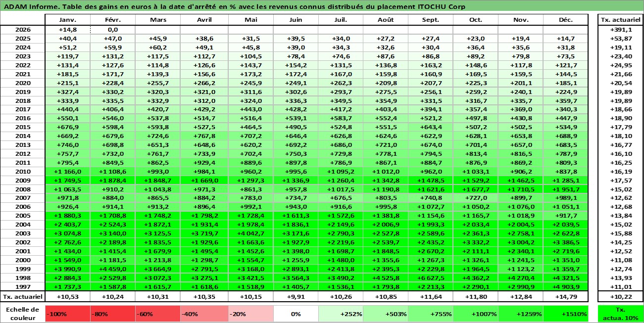
Task: Click the Juin actuarial rate '+9,91'
Action: pos(296,297)
